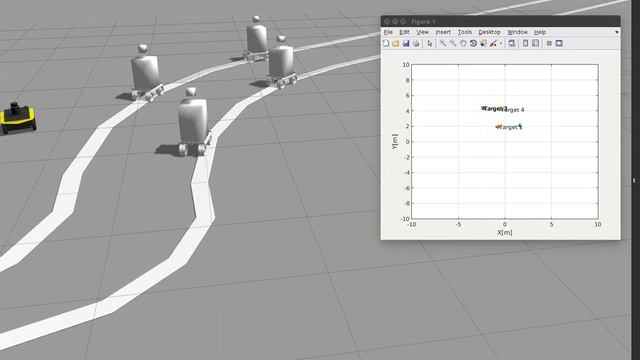
Task: Open the View menu
Action: tap(422, 32)
